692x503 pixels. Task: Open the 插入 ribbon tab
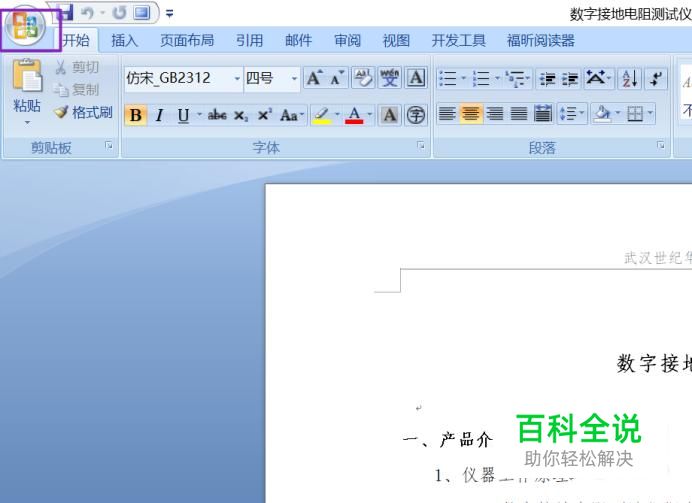[x=124, y=41]
